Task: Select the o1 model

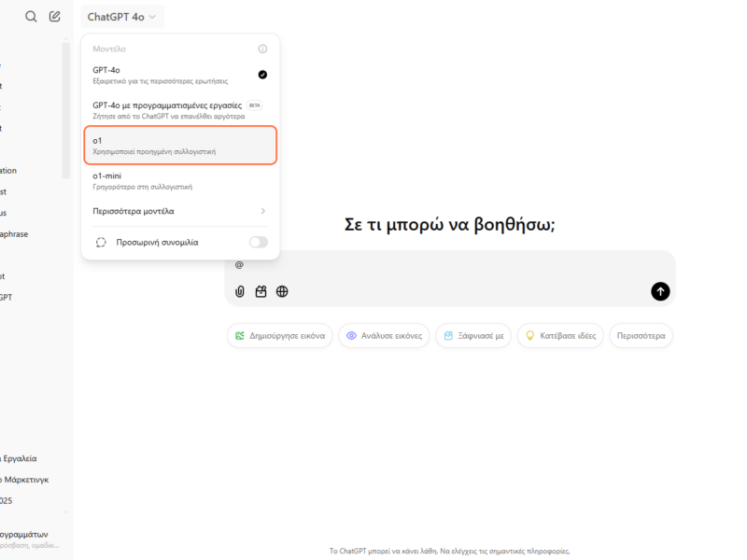Action: 180,146
